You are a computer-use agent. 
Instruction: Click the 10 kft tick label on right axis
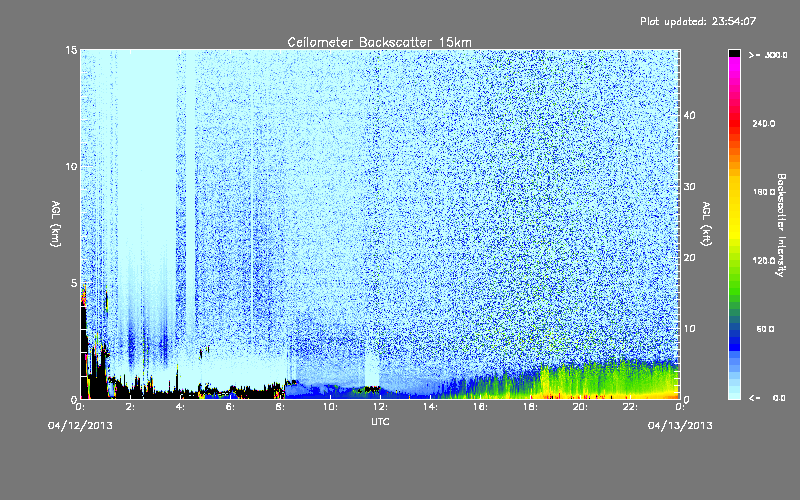(x=689, y=329)
